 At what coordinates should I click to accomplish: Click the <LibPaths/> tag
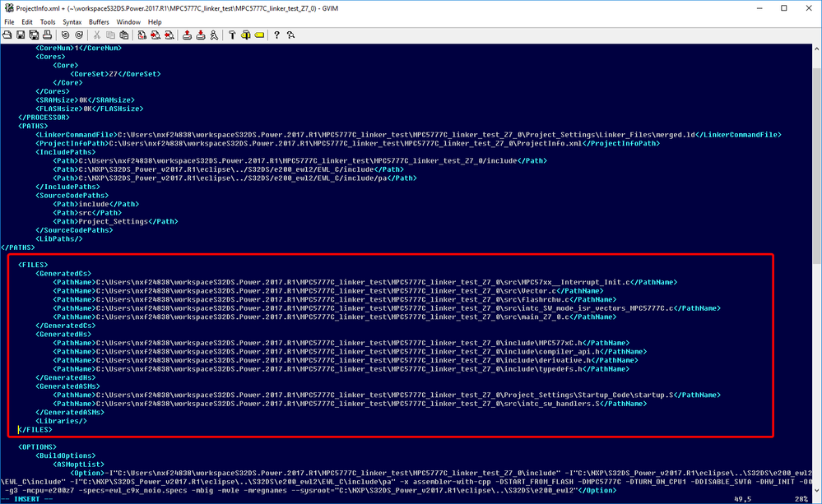click(59, 239)
